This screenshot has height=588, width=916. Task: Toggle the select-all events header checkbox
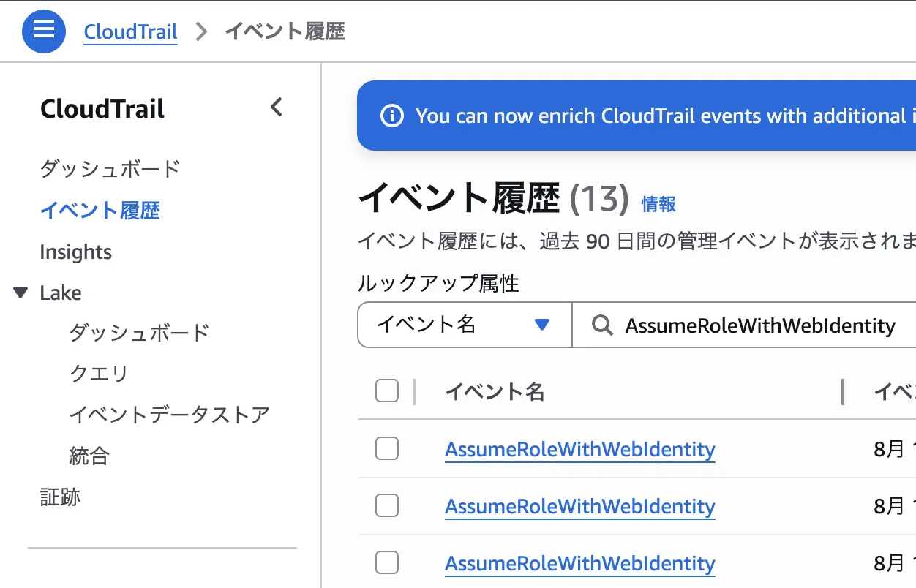click(387, 391)
